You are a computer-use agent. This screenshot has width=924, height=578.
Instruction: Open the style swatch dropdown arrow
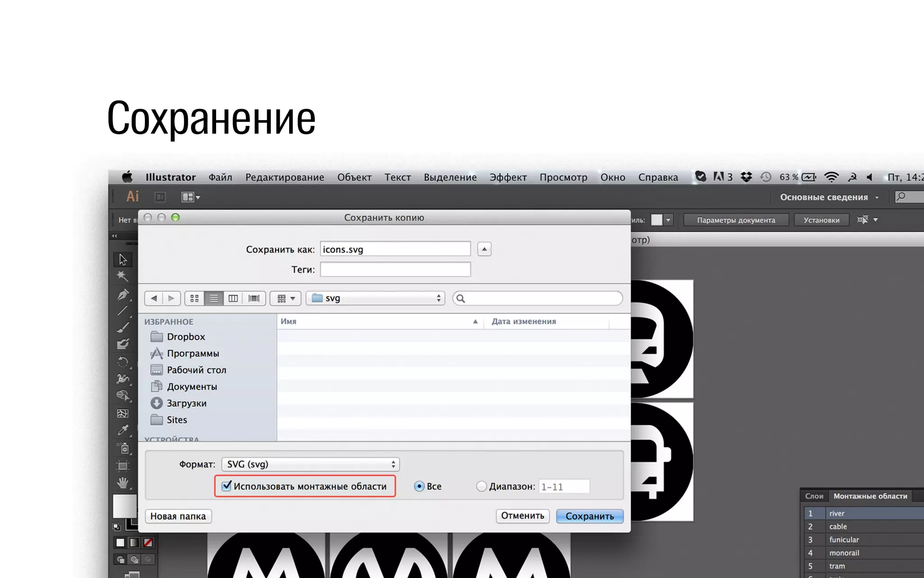click(668, 220)
